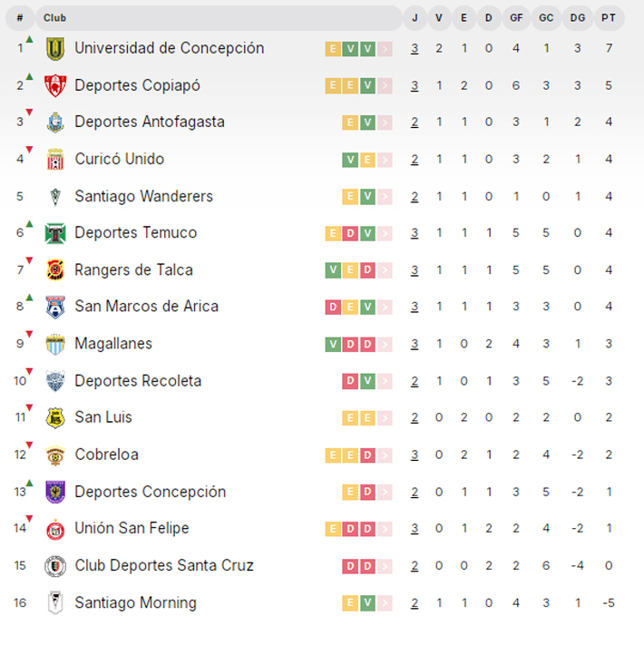The height and width of the screenshot is (655, 644).
Task: Click the Deportes Copiapó team logo
Action: [x=55, y=85]
